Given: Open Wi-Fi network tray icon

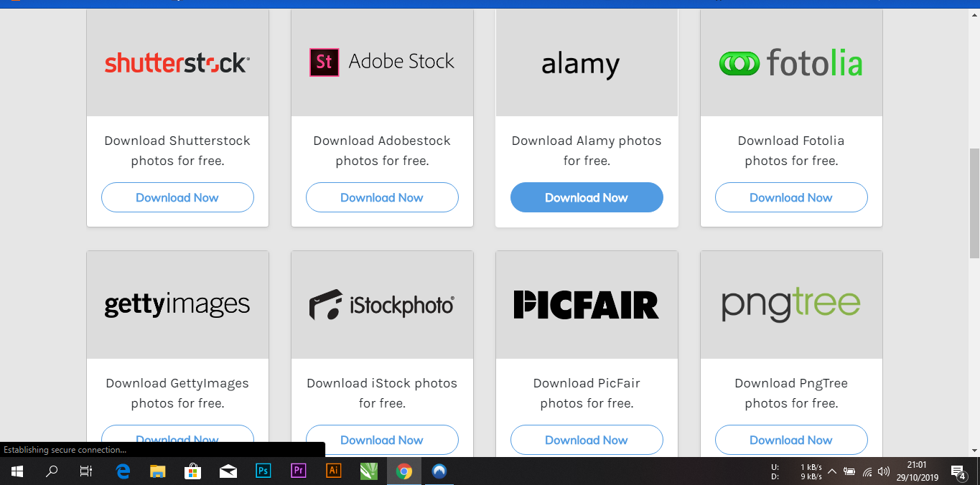Looking at the screenshot, I should pyautogui.click(x=867, y=471).
